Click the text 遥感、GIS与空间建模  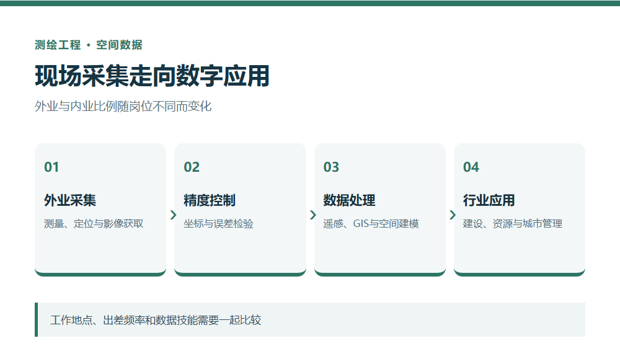click(x=371, y=223)
